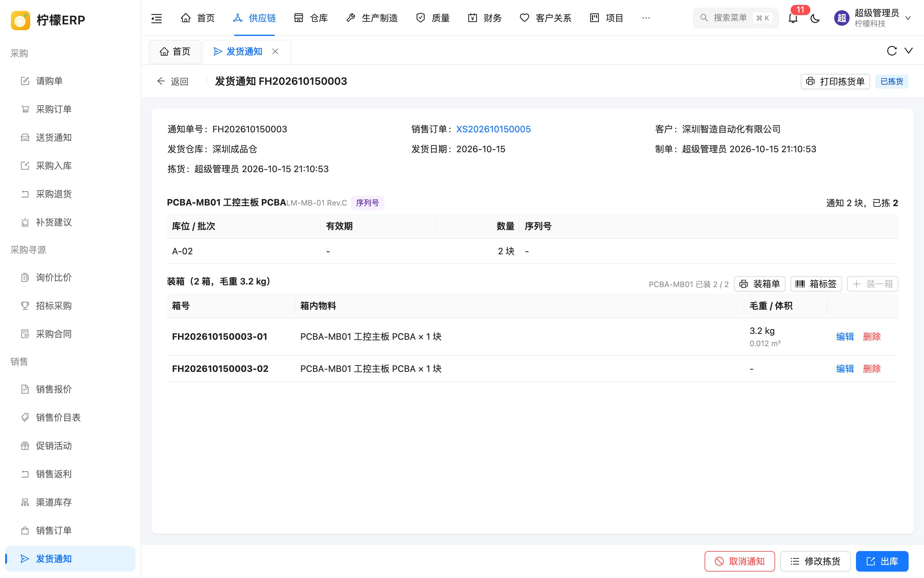
Task: Open 采购订单 in the sidebar
Action: tap(70, 109)
